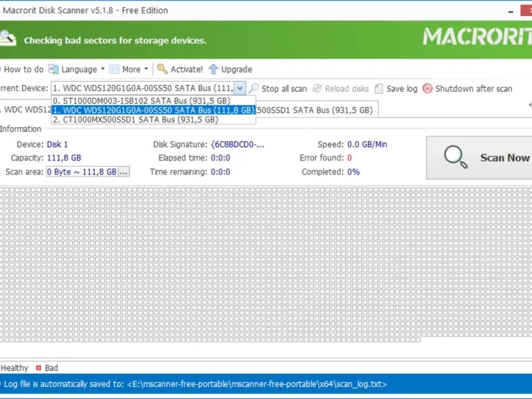The image size is (532, 399).
Task: Click the Upgrade arrow icon
Action: click(x=213, y=69)
